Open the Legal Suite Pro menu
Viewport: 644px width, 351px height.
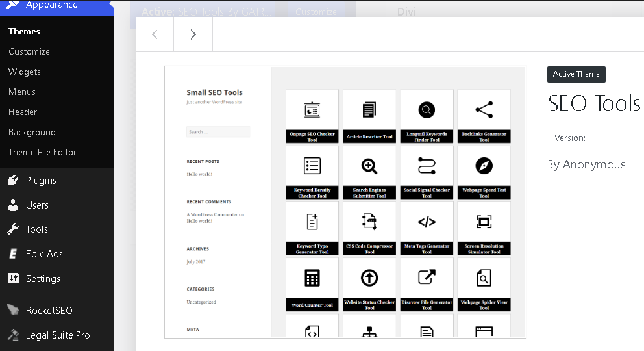57,335
